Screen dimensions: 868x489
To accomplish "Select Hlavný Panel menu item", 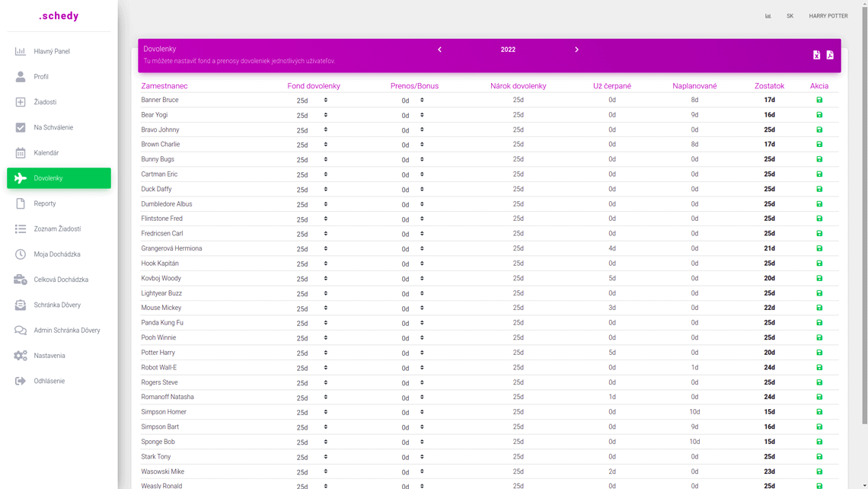I will coord(52,52).
